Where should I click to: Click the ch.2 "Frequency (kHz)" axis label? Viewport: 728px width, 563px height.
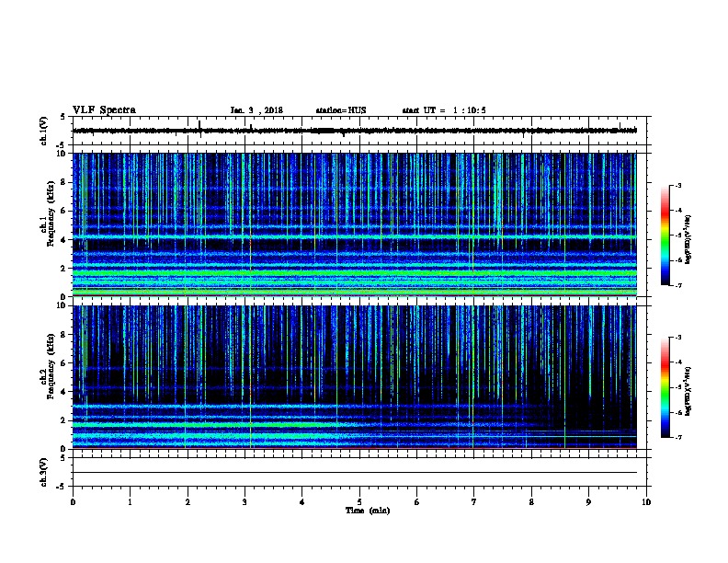coord(51,366)
